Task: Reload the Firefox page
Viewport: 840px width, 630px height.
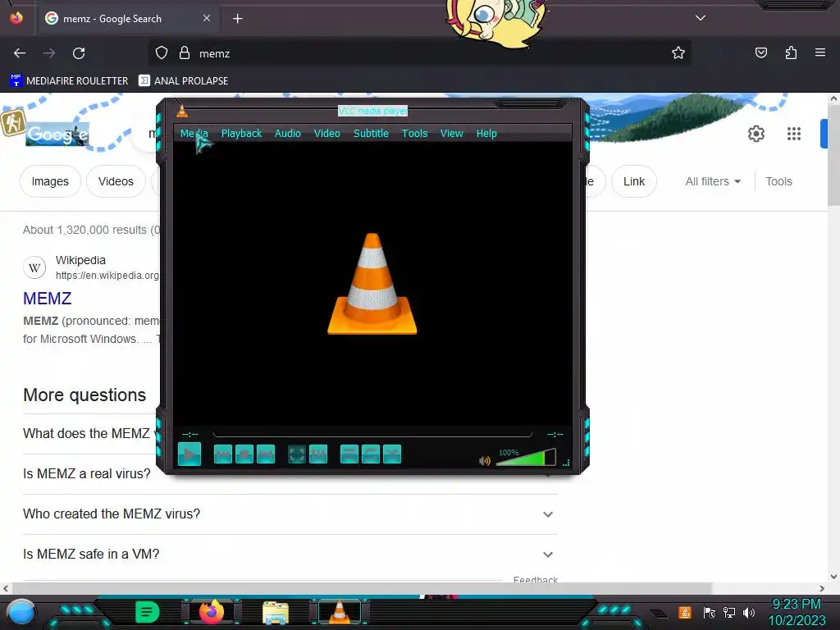Action: (x=79, y=53)
